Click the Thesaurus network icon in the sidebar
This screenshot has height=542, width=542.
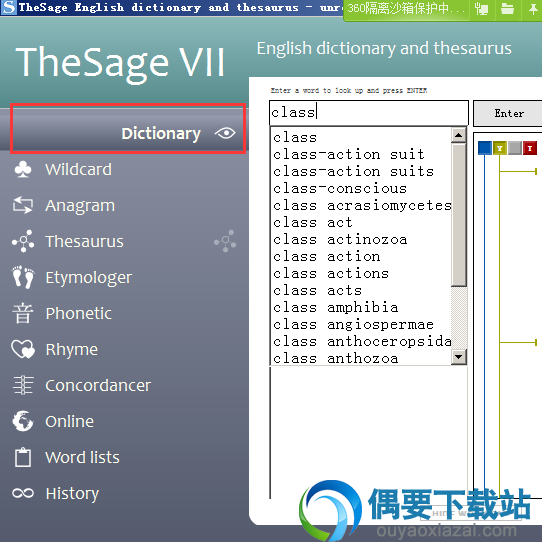(x=23, y=241)
